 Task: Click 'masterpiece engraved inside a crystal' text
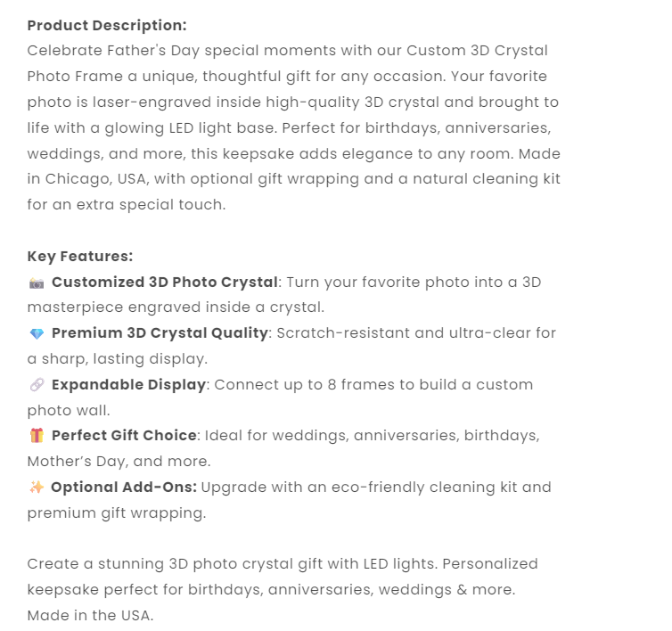[176, 307]
